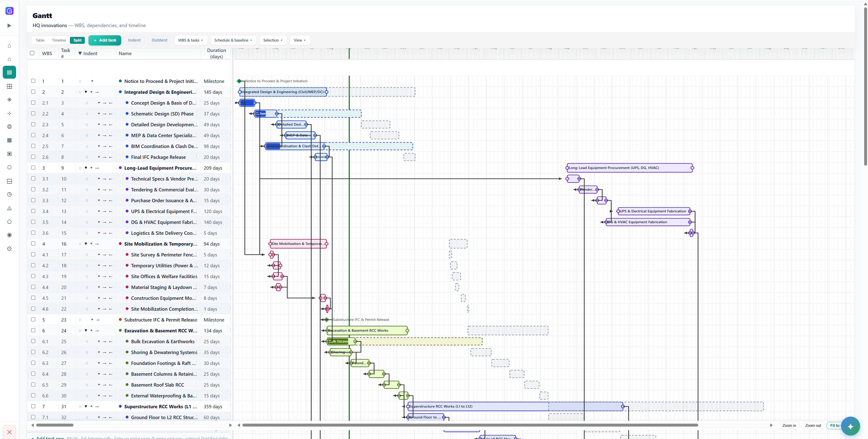Screen dimensions: 868x439
Task: Plus icon on Purchase Order Issuance row
Action: click(x=99, y=201)
